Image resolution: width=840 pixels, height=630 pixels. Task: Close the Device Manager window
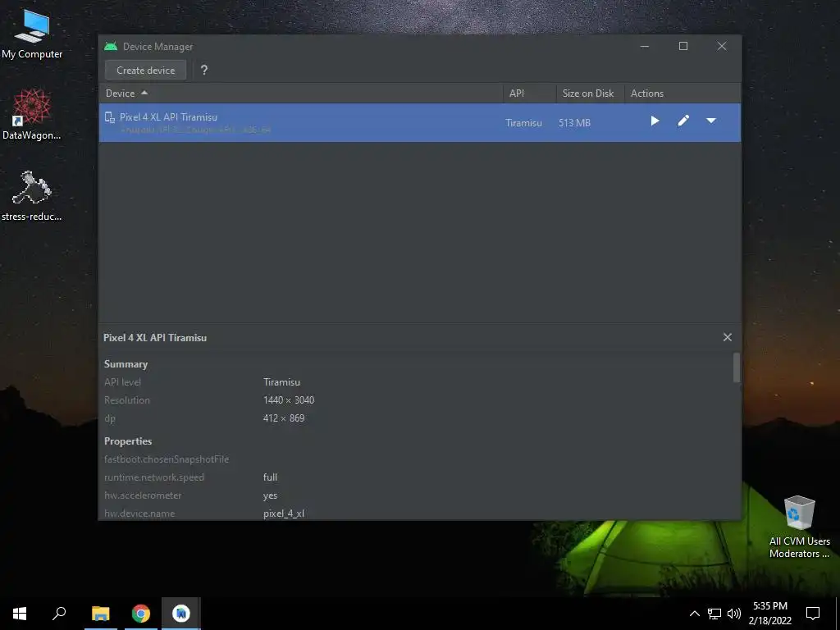coord(722,47)
